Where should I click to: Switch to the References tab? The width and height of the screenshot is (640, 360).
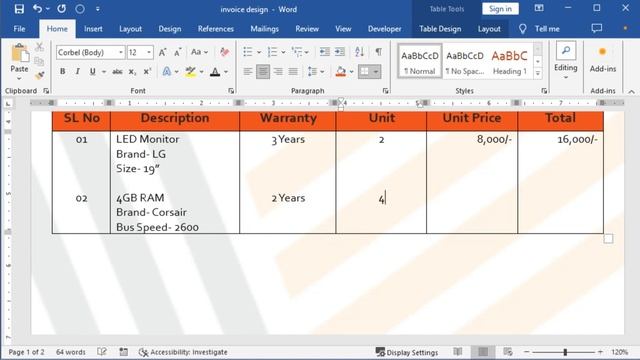click(216, 29)
